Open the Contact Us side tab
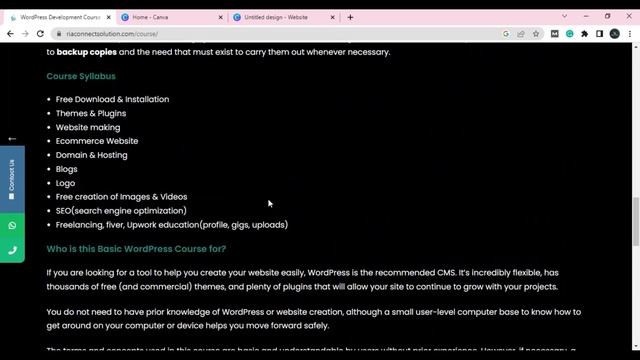The width and height of the screenshot is (640, 360). [12, 179]
